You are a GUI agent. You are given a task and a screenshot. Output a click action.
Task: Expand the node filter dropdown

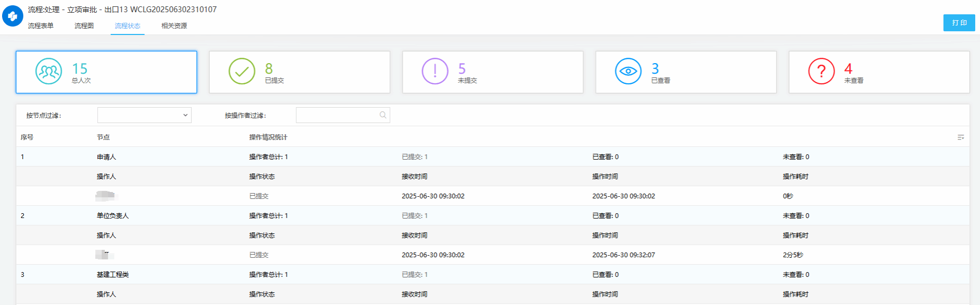click(144, 115)
